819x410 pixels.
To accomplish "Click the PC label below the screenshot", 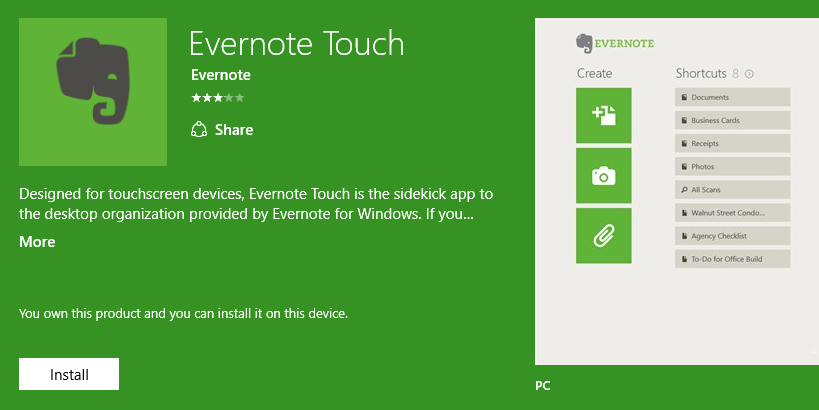I will click(x=543, y=385).
